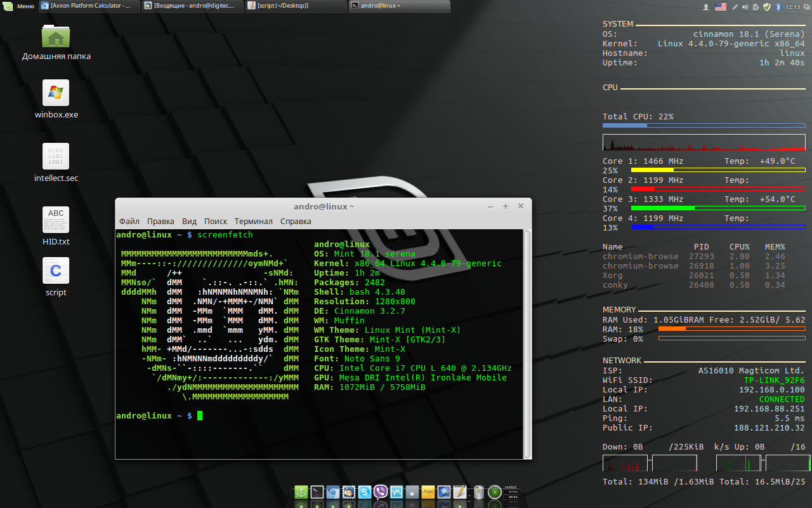Open the update manager shield icon
812x508 pixels.
767,6
